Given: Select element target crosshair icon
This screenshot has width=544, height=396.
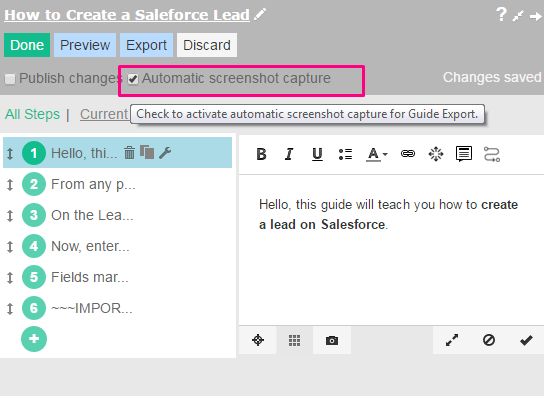Looking at the screenshot, I should click(x=258, y=340).
